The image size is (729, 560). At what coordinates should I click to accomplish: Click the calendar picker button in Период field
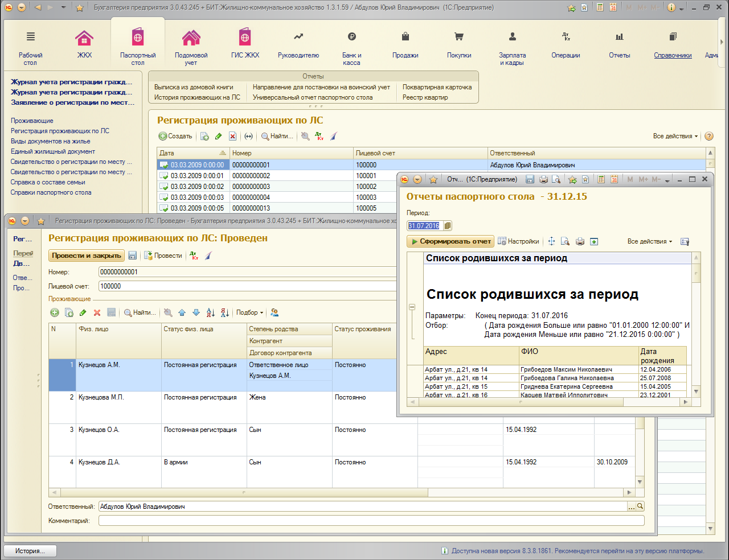coord(447,226)
